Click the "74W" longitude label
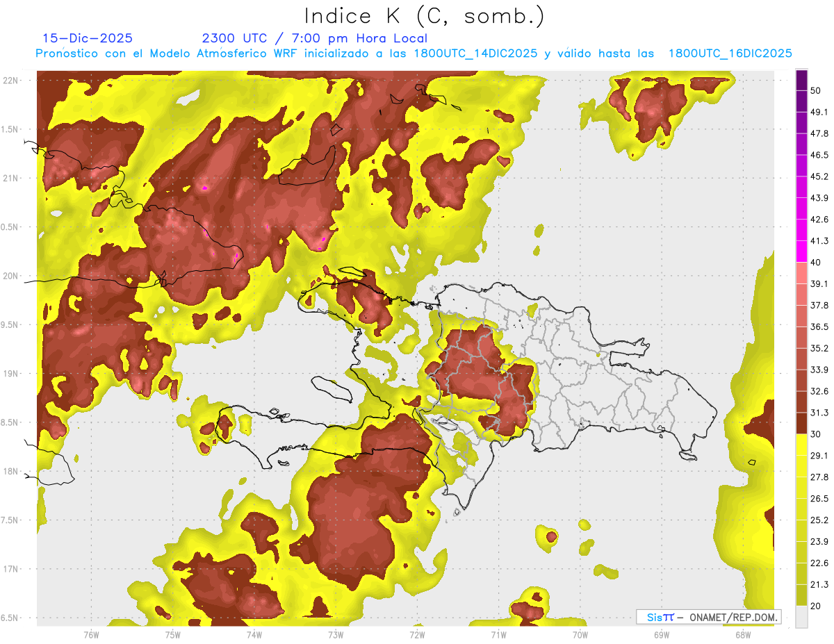The image size is (834, 644). 254,635
